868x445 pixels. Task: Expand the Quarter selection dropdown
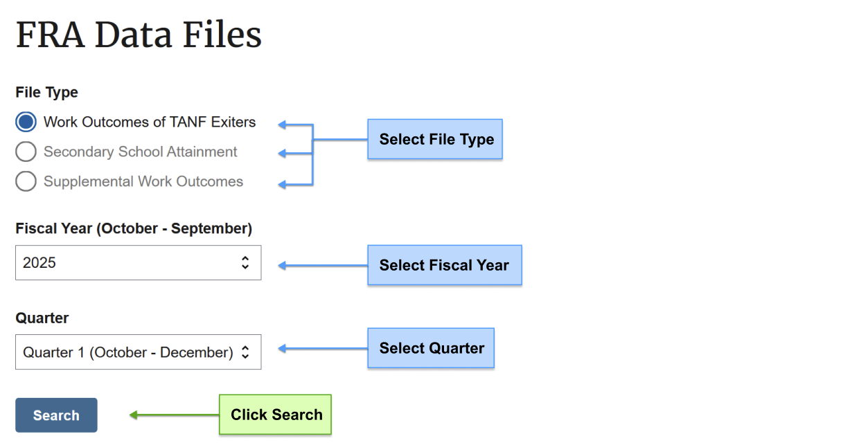point(139,352)
